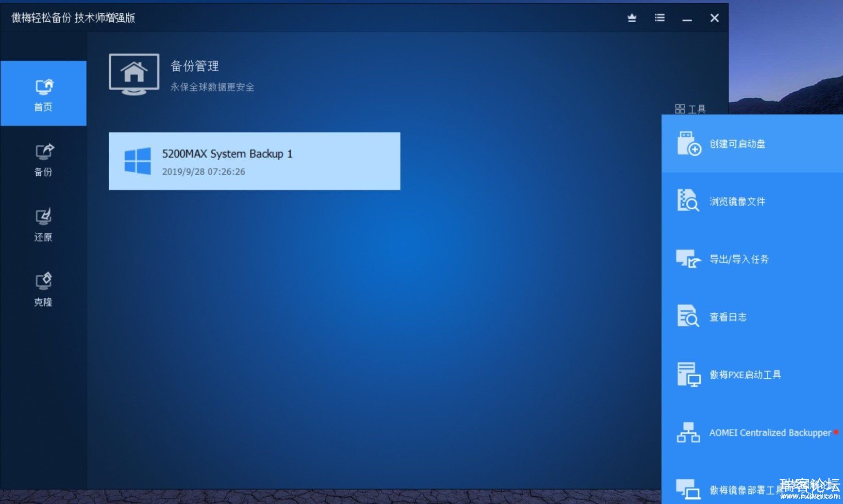Open the hamburger menu in title bar

[x=660, y=18]
